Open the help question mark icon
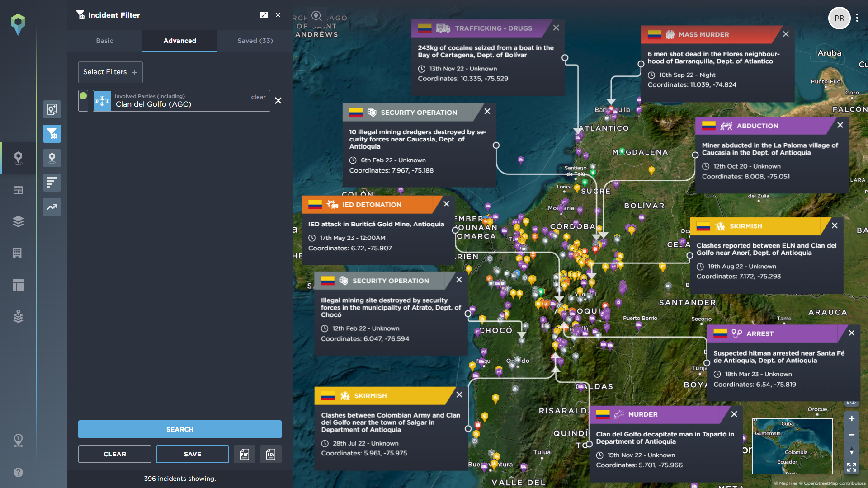 pos(18,472)
